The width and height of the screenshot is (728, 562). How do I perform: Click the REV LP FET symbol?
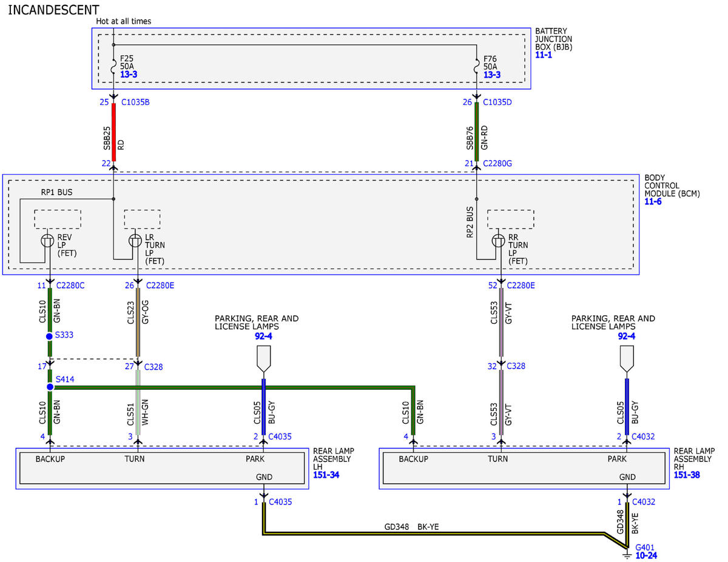[x=47, y=241]
